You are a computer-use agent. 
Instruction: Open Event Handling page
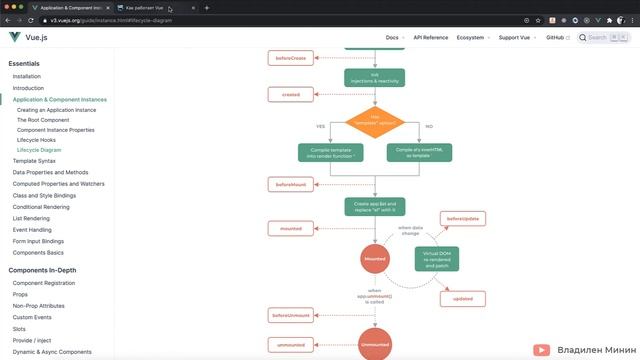[32, 230]
